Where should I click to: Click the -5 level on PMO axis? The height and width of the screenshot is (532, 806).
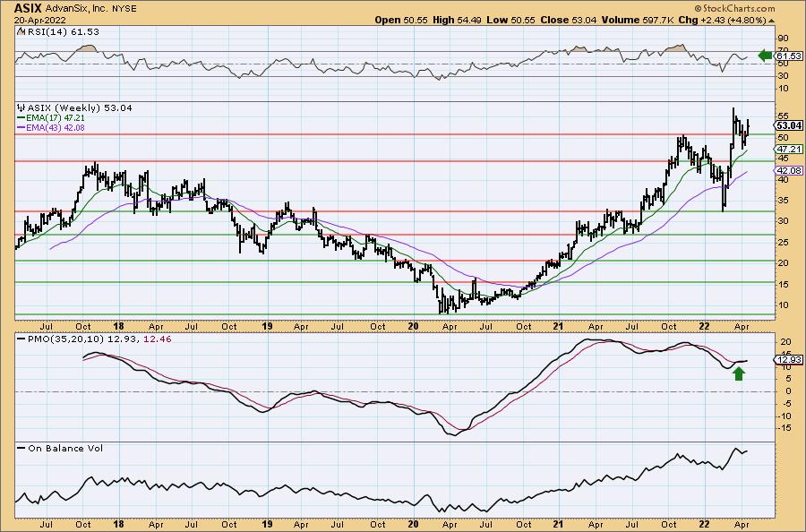pos(786,404)
